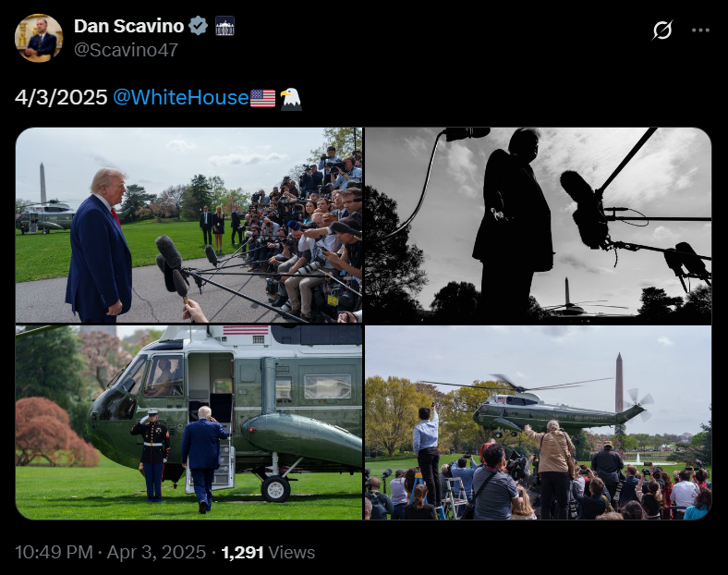Click the @Scavino47 handle
Screen dimensions: 728x575
tap(126, 50)
